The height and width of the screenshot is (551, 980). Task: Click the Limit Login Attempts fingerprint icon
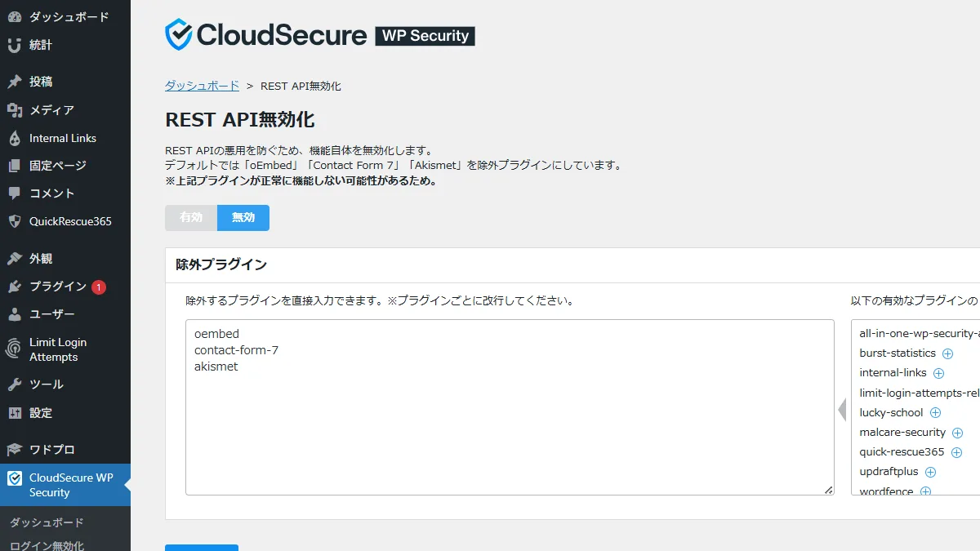point(14,349)
